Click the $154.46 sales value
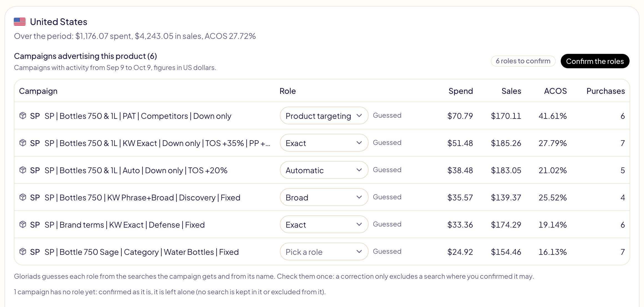 tap(506, 252)
